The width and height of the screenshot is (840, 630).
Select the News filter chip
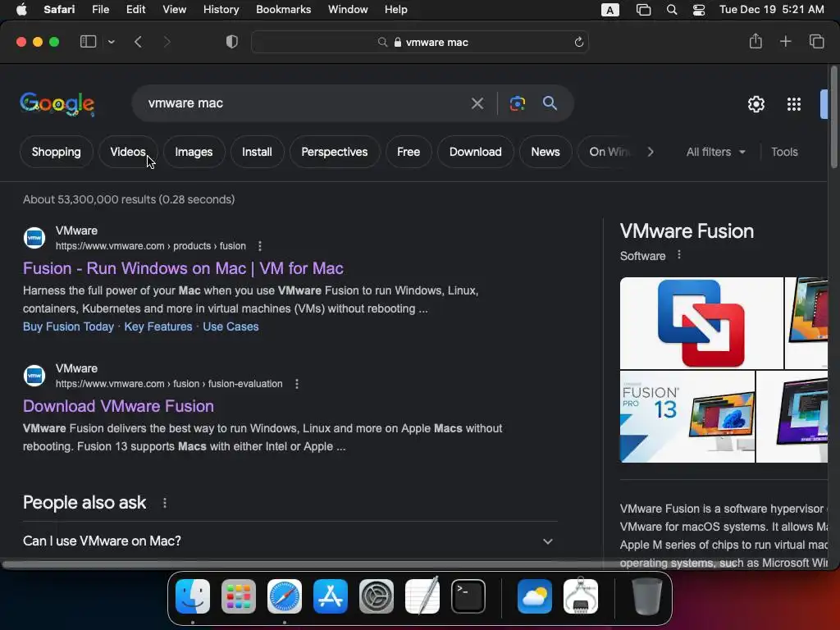546,152
